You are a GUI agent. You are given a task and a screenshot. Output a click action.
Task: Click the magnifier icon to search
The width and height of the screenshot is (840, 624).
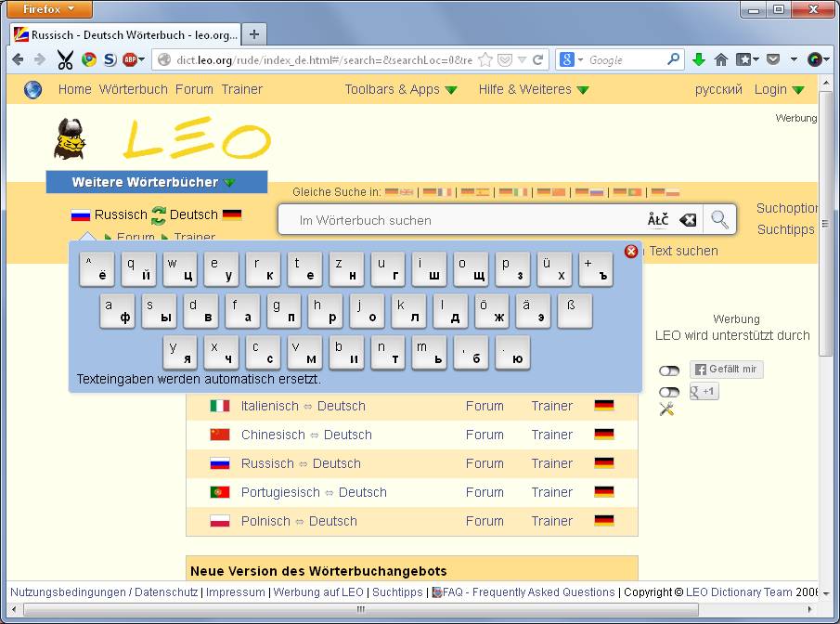[x=719, y=220]
